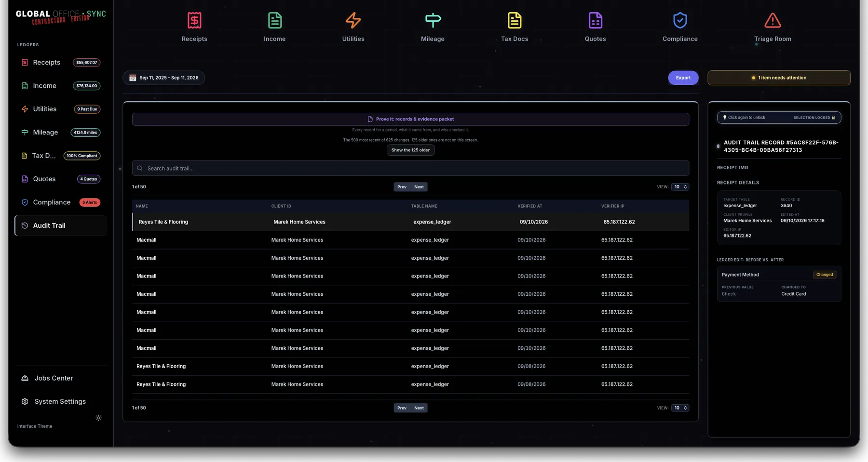Click the Compliance sidebar shield icon
Image resolution: width=868 pixels, height=462 pixels.
click(25, 202)
